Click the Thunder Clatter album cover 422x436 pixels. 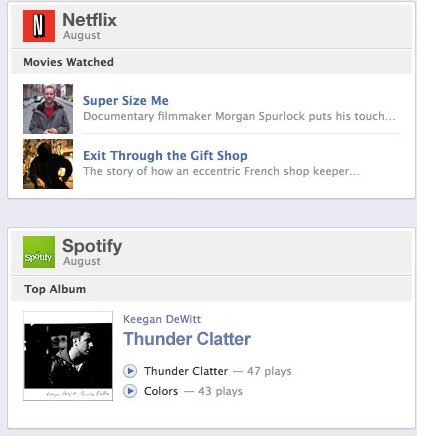pos(68,356)
